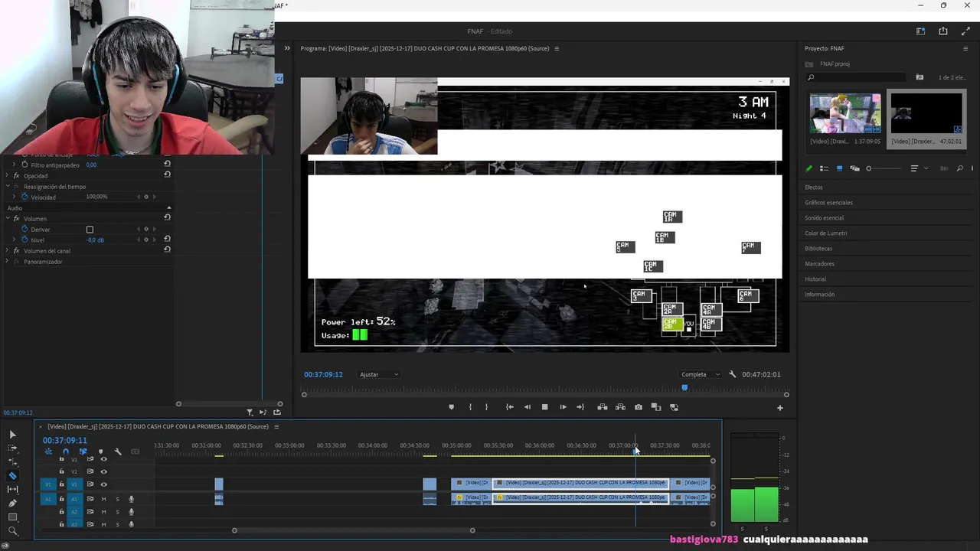Mark Out point in Program monitor
Screen dimensions: 980x551
[486, 407]
